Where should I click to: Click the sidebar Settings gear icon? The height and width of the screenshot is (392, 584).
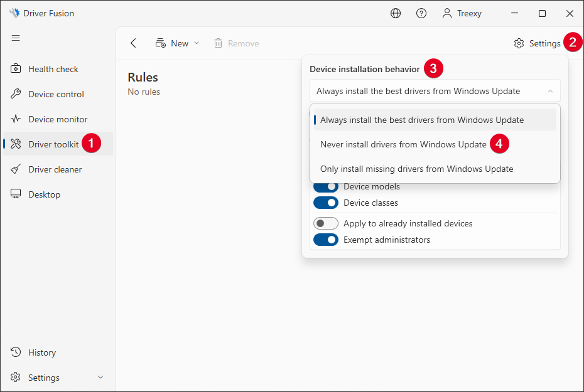click(x=16, y=377)
